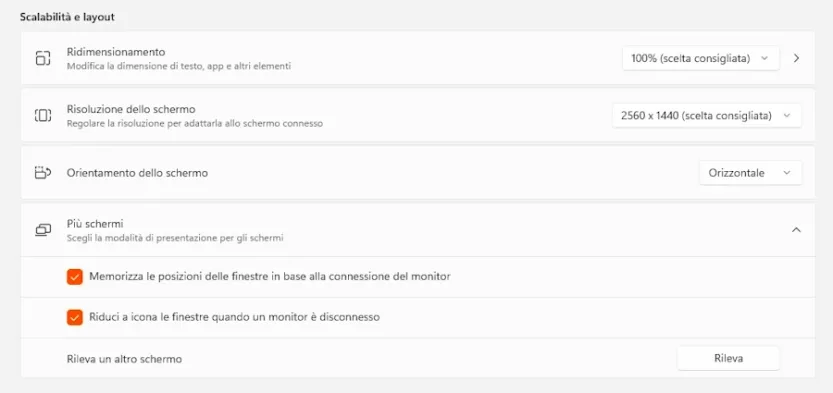
Task: Click the Più schermi heading text
Action: [95, 224]
